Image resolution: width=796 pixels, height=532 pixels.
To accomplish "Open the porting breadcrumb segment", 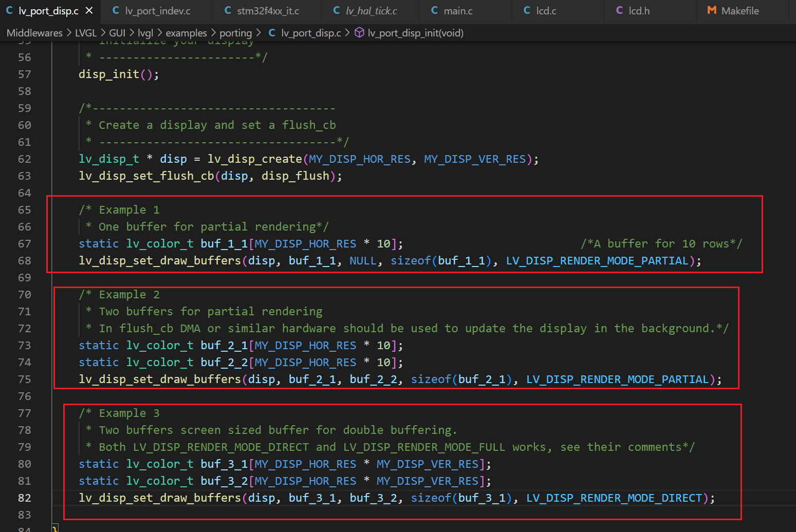I will click(235, 33).
